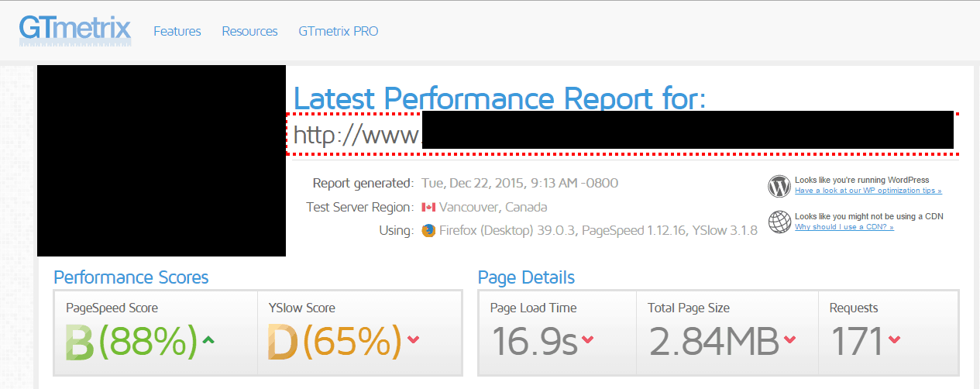Click the Firefox (Desktop) 39.0.3 text
Screen dimensions: 980x389
(x=507, y=230)
